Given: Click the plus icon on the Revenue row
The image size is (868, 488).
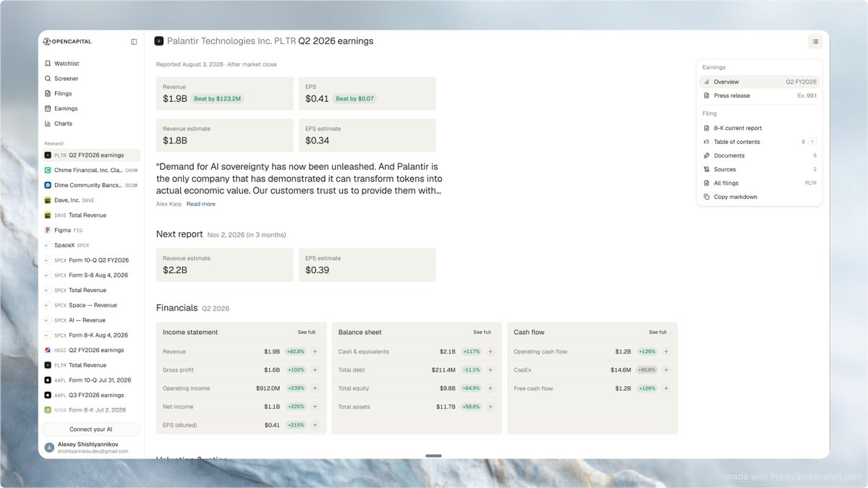Looking at the screenshot, I should 315,352.
